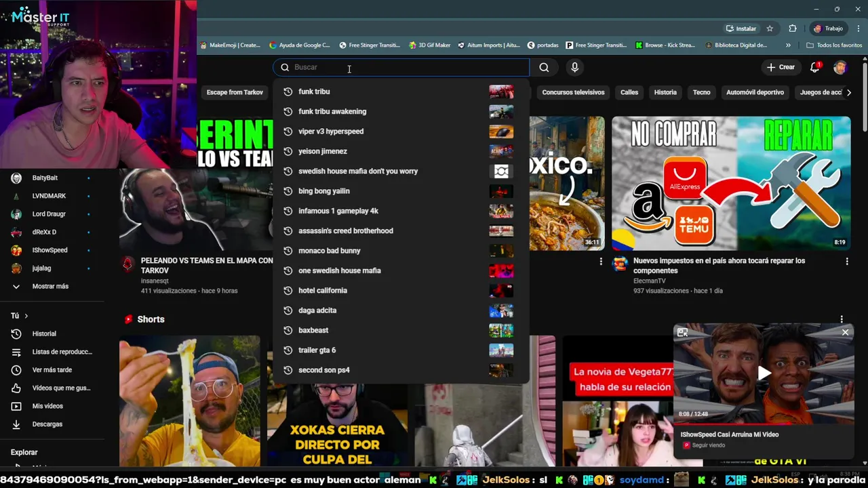
Task: Choose 'daga adcita' suggestion
Action: [x=400, y=310]
